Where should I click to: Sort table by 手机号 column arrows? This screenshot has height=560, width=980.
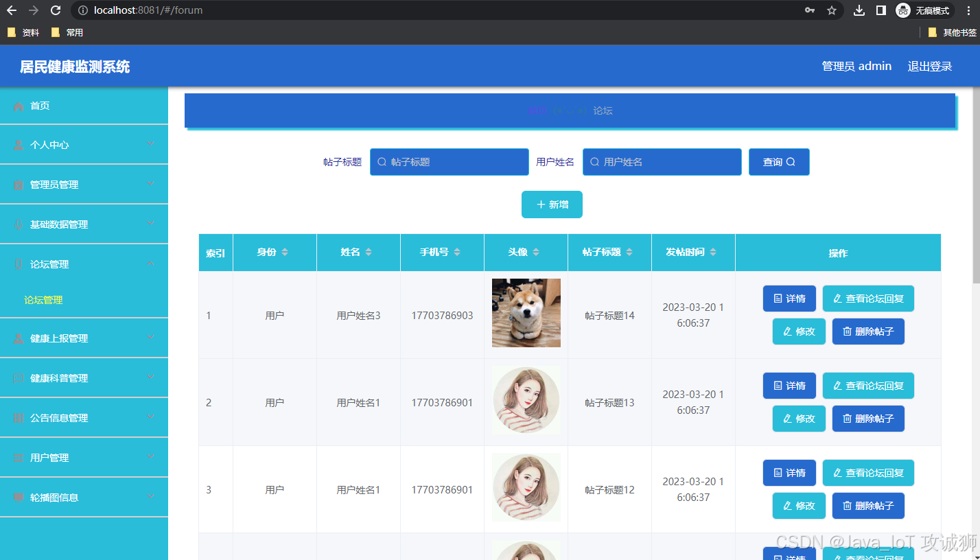[457, 253]
